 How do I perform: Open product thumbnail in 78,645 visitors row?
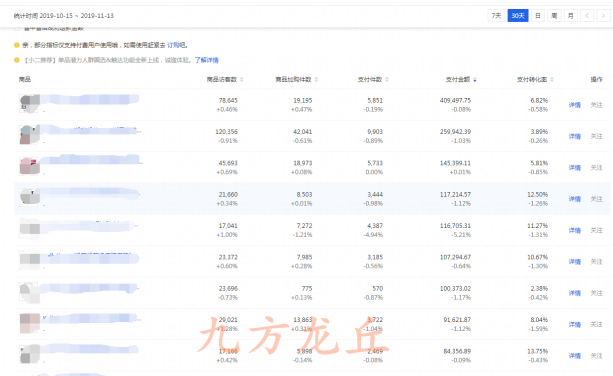pyautogui.click(x=29, y=104)
